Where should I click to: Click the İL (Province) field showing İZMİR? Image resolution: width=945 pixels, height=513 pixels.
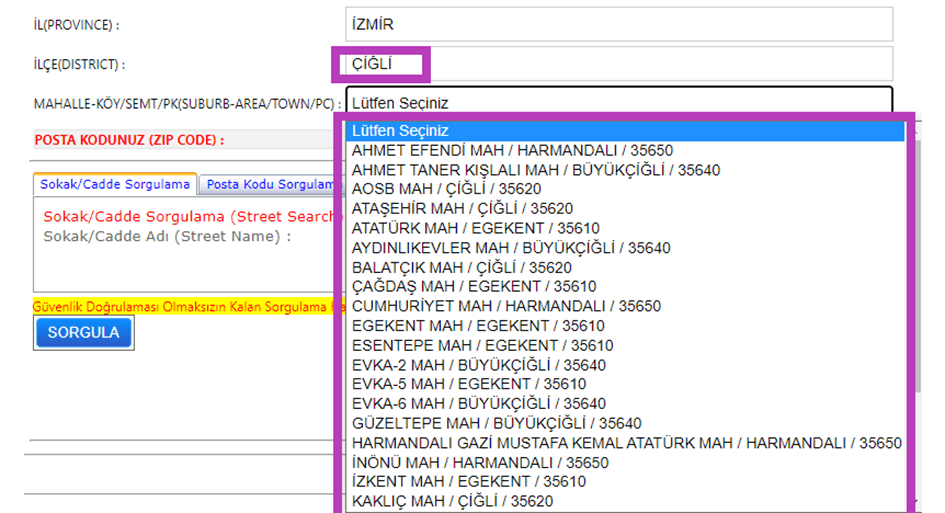(x=618, y=24)
